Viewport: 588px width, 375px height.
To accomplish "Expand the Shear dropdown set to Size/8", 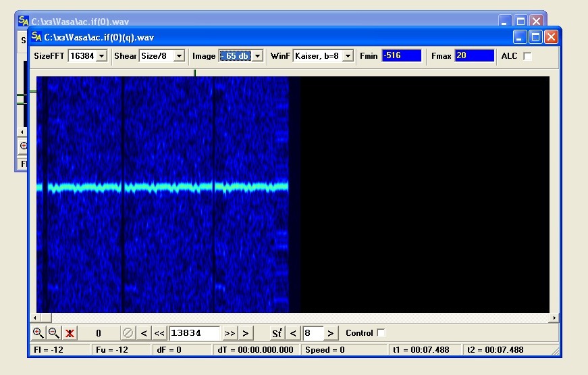I will coord(180,56).
